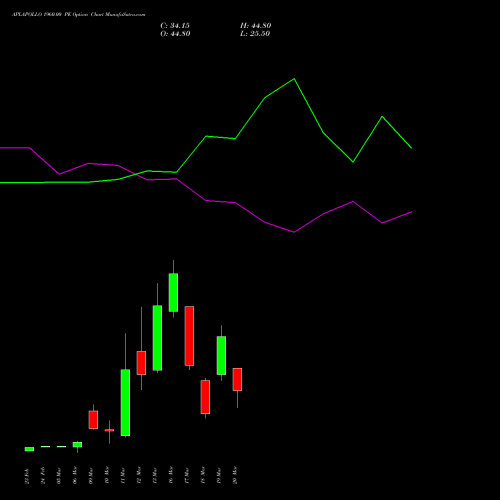This screenshot has width=500, height=500.
Task: Select the small green candle above 23 Feb
Action: click(x=29, y=449)
